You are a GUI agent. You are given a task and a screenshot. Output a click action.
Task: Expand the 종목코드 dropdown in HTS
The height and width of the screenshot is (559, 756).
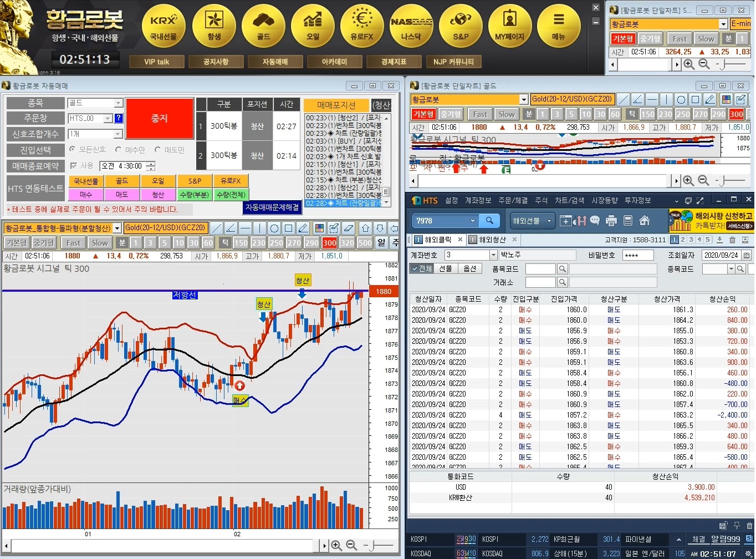[x=731, y=269]
